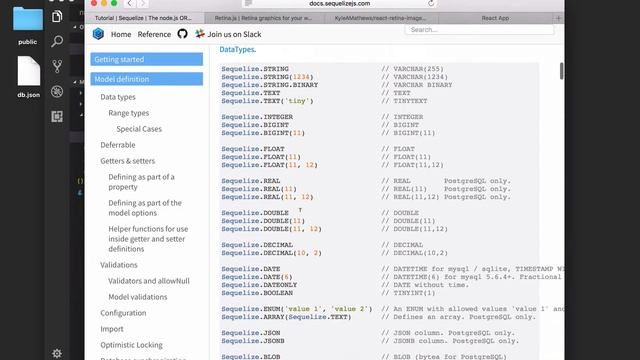Switch to React App tab
640x360 pixels.
click(495, 18)
